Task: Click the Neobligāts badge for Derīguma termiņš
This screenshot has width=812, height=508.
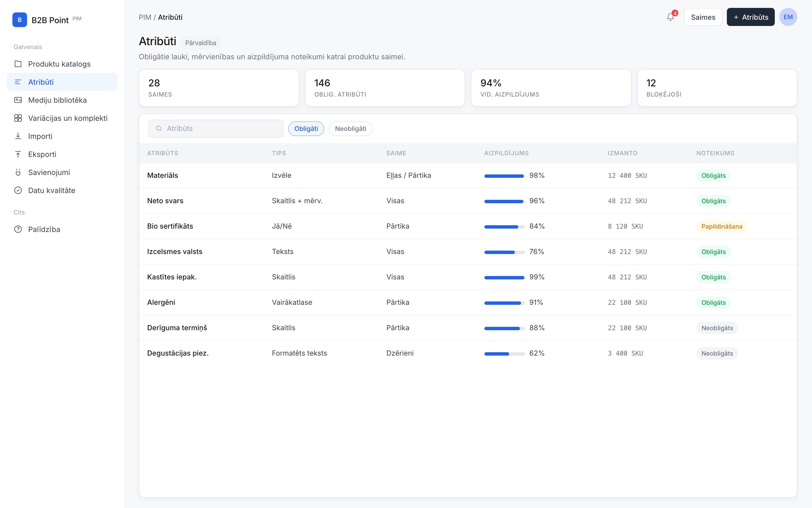Action: tap(717, 328)
